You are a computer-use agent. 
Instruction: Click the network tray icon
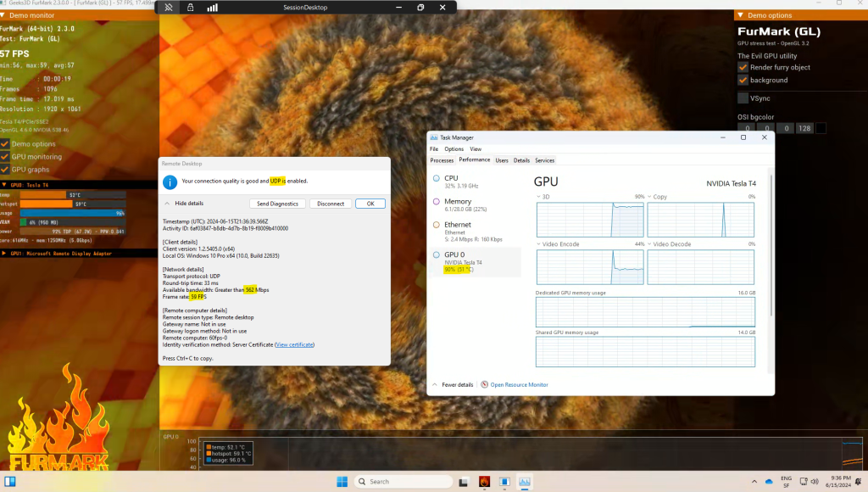[804, 482]
